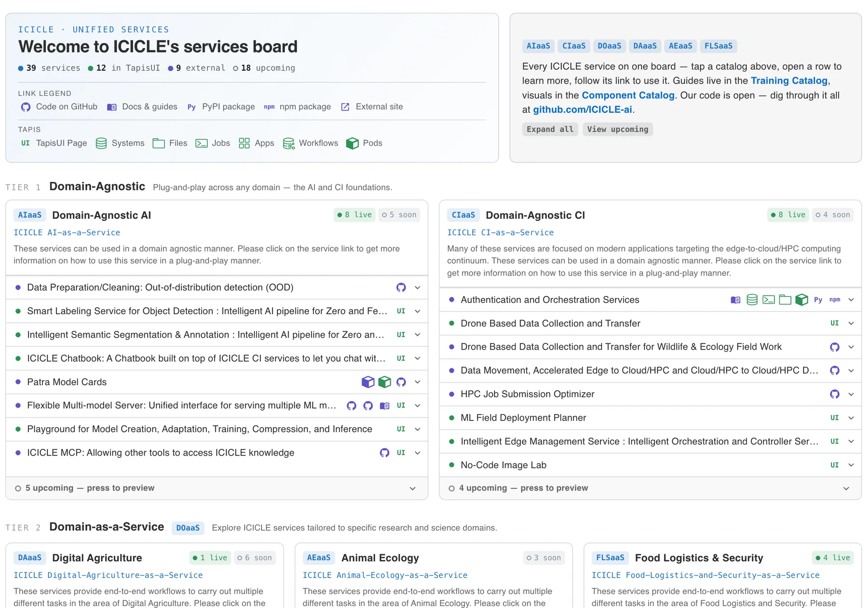
Task: Expand Smart Labeling Service row chevron
Action: (418, 311)
